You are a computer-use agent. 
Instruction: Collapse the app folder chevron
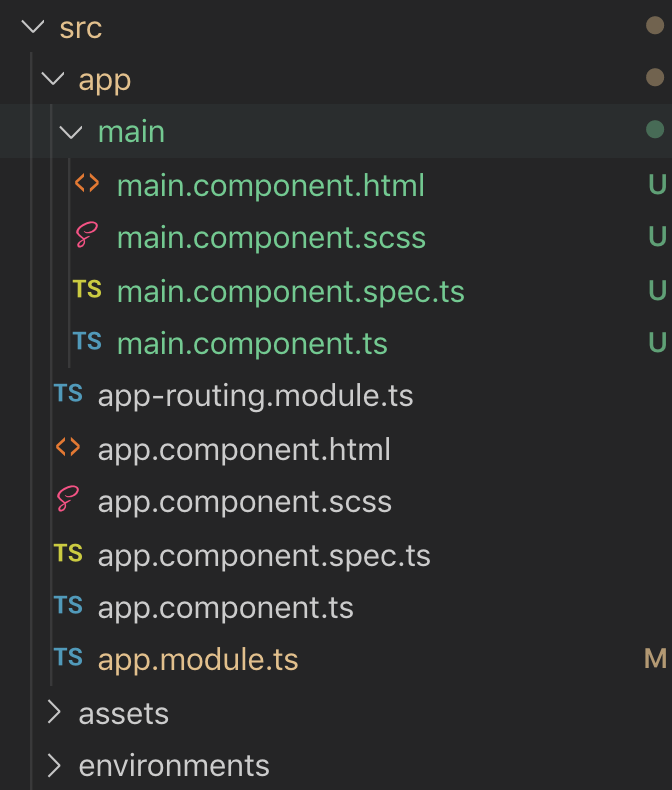[54, 79]
